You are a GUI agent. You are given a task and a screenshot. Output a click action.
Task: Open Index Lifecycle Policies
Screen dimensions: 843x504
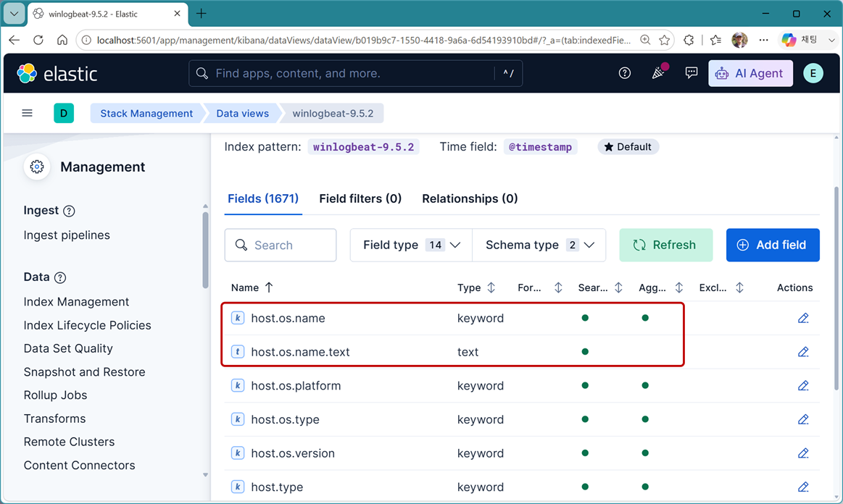[87, 326]
